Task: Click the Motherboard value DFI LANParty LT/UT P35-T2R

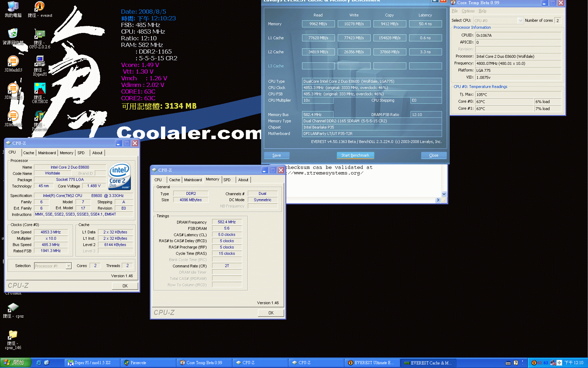Action: click(372, 134)
